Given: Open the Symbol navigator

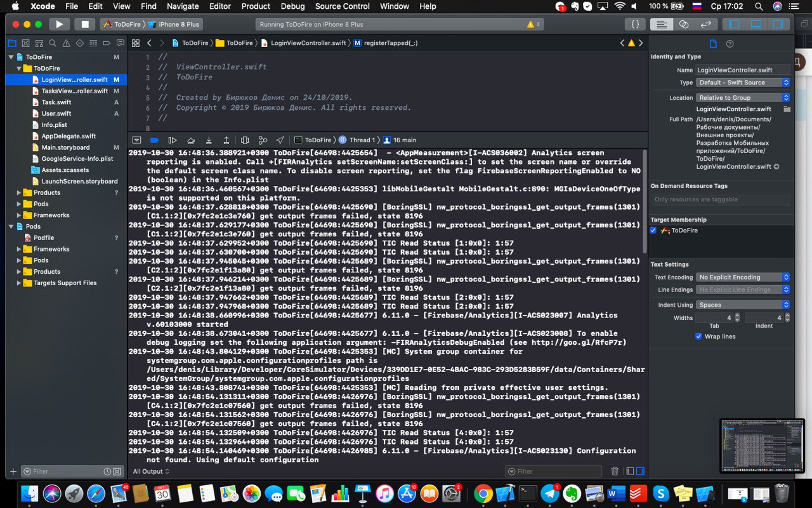Looking at the screenshot, I should [x=39, y=43].
